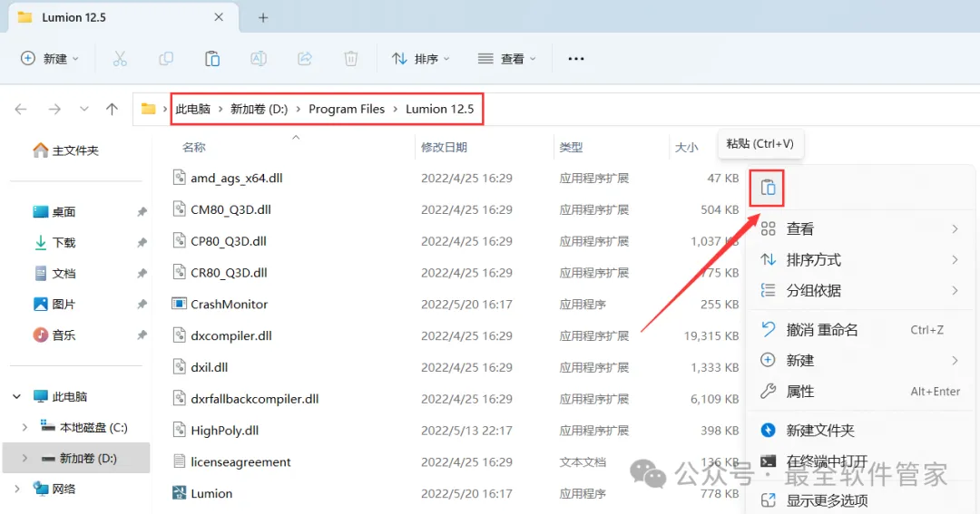The height and width of the screenshot is (514, 980).
Task: Open the 新建 submenu in context menu
Action: (x=859, y=361)
